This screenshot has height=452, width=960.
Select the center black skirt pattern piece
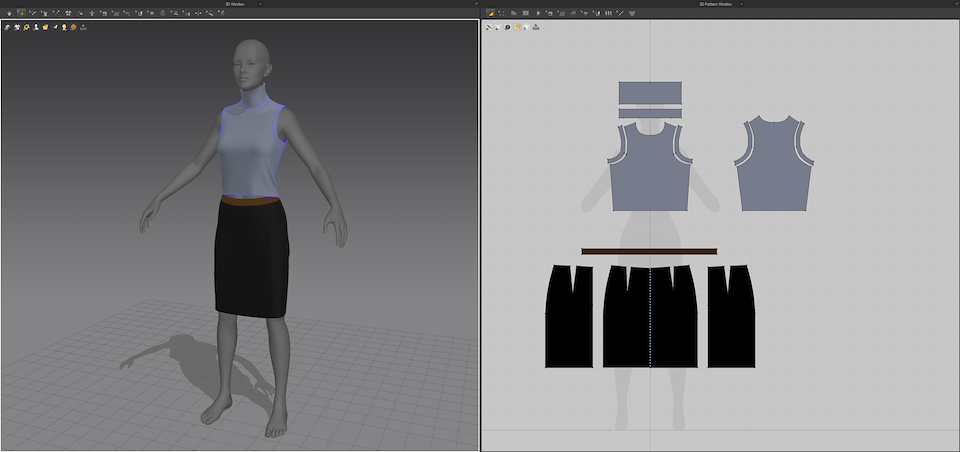click(x=630, y=320)
